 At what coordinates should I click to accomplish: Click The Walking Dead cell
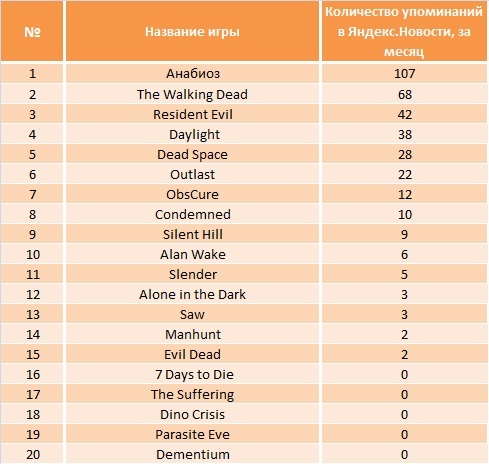(x=192, y=94)
